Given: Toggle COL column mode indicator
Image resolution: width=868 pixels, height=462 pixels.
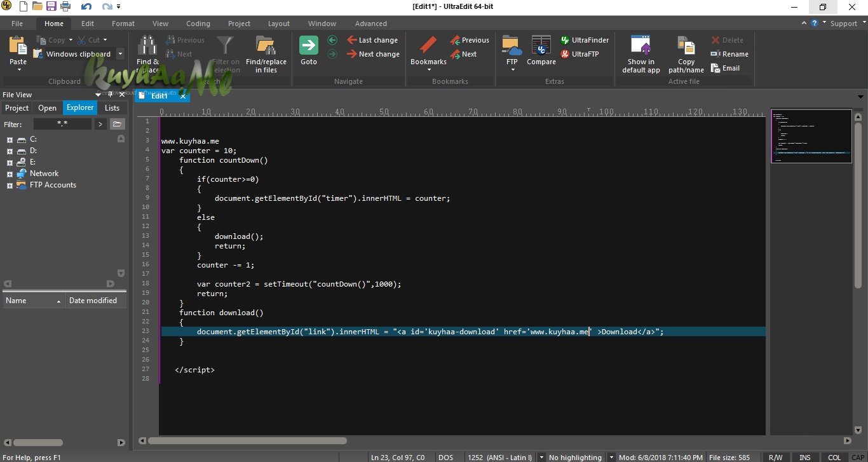Looking at the screenshot, I should [834, 458].
